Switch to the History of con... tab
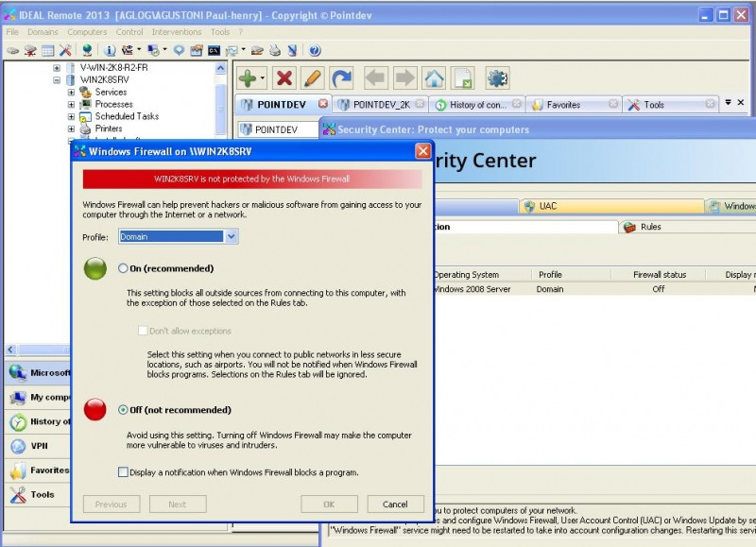 click(477, 105)
